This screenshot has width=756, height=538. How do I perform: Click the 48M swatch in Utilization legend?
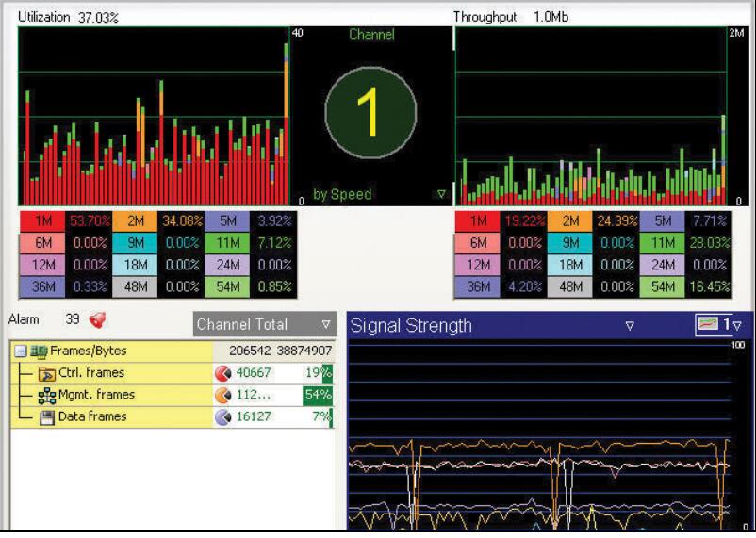click(135, 286)
